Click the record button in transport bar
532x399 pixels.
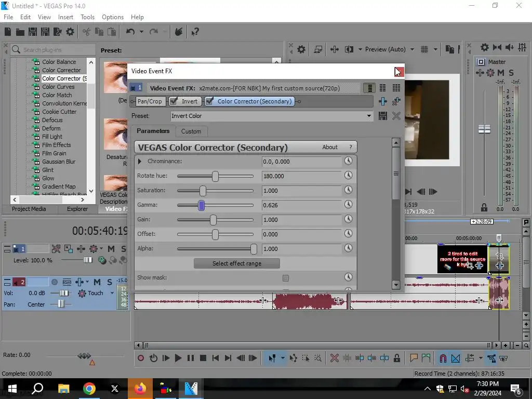coord(141,358)
